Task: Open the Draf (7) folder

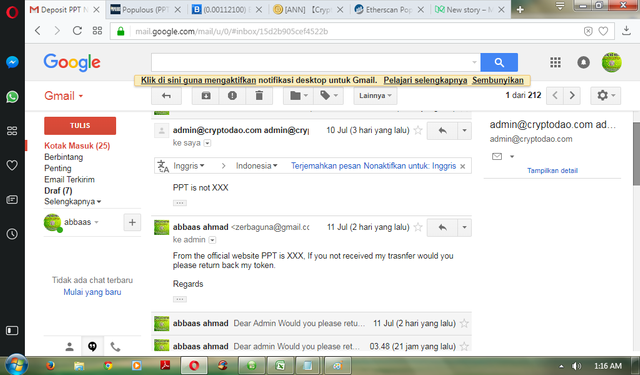Action: [58, 191]
